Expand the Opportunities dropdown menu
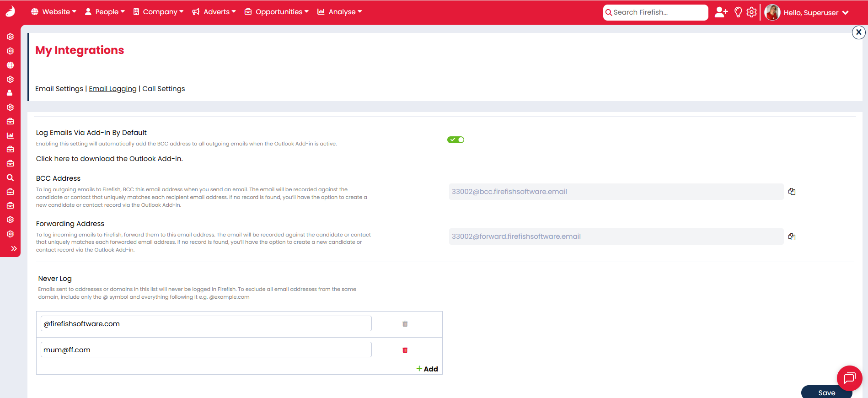The image size is (868, 398). pos(277,12)
